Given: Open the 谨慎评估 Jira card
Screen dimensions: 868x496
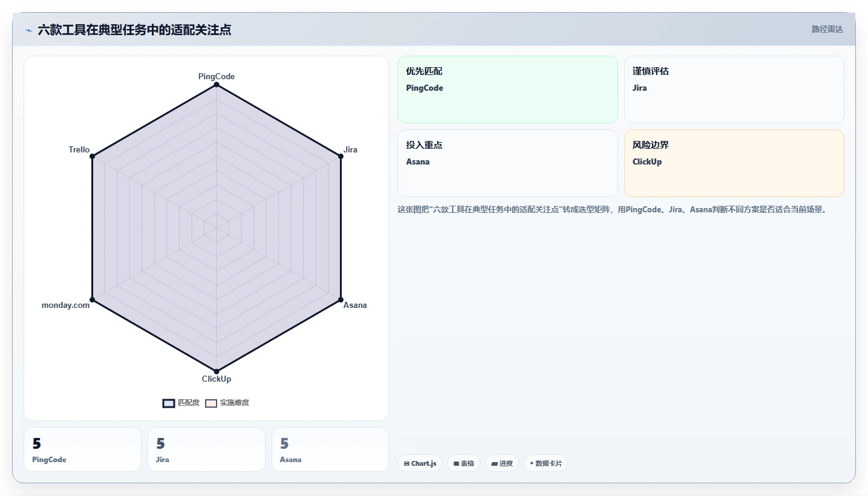Looking at the screenshot, I should tap(734, 90).
